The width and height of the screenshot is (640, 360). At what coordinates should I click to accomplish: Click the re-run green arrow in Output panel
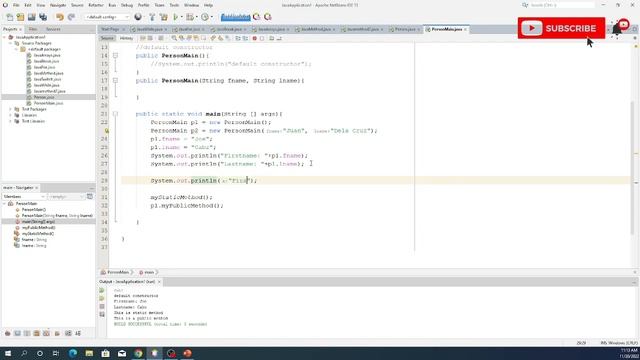pyautogui.click(x=102, y=291)
